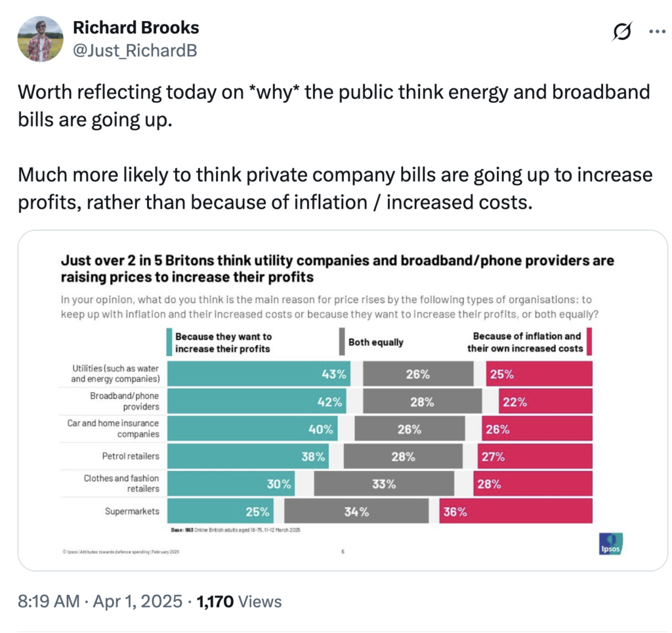Screen dimensions: 672x633
Task: Click the tweet text about energy bills
Action: (x=334, y=106)
